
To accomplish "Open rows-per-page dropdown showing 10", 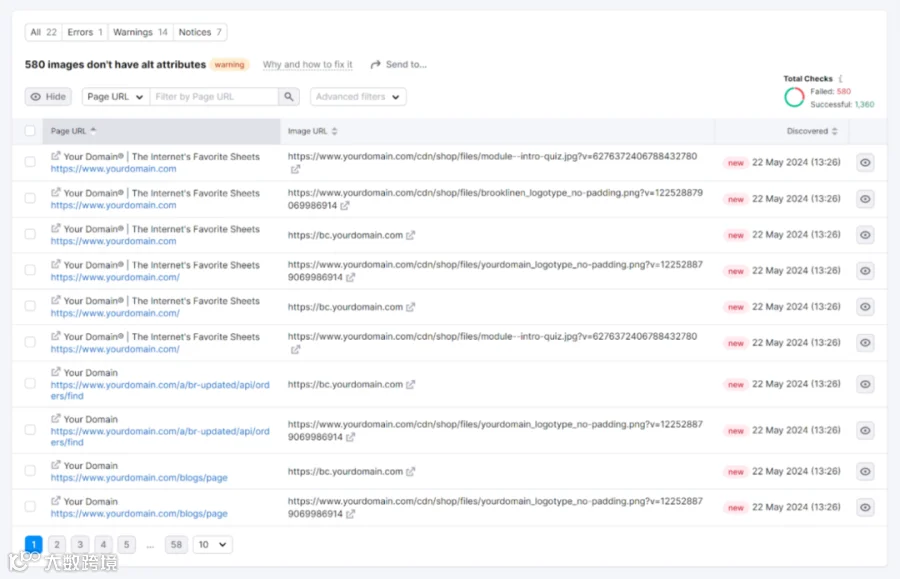I will click(212, 545).
